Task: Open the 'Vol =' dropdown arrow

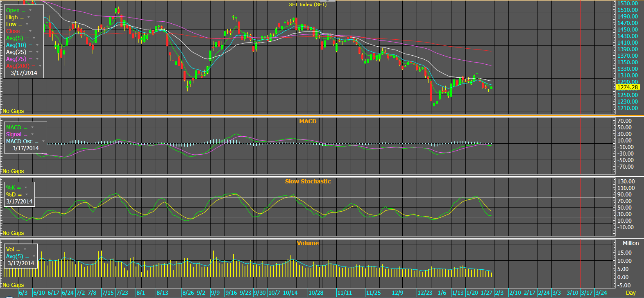Action: point(25,249)
